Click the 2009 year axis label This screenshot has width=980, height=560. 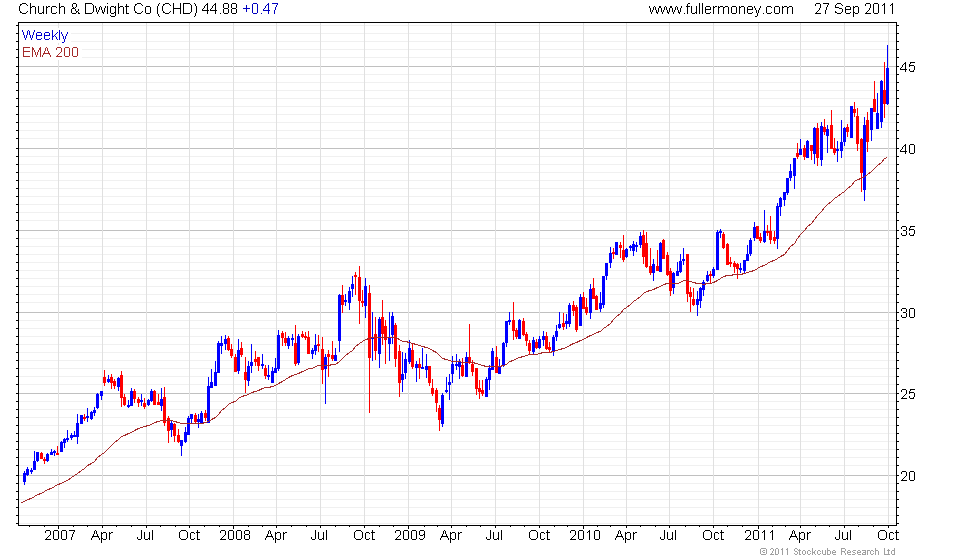[409, 536]
